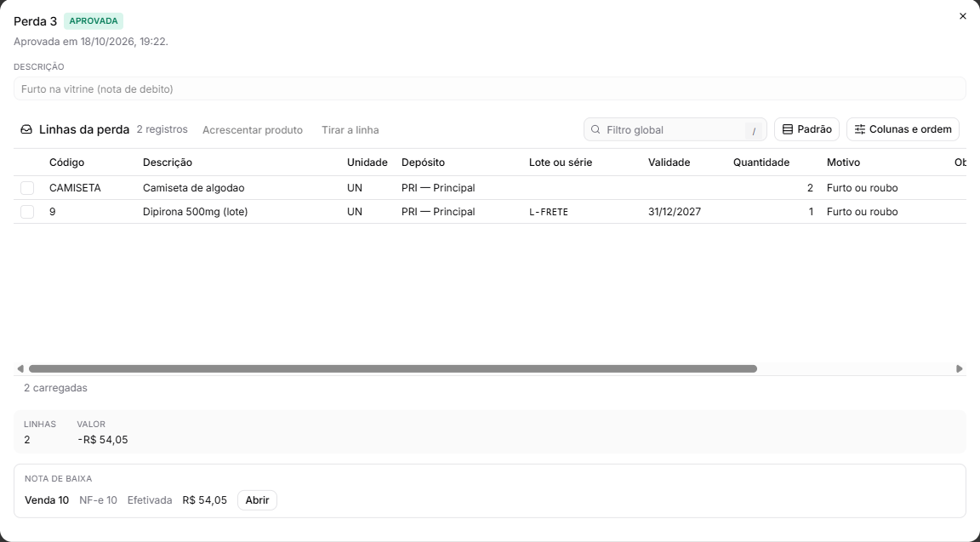Click Tirar a linha
980x542 pixels.
click(x=350, y=130)
